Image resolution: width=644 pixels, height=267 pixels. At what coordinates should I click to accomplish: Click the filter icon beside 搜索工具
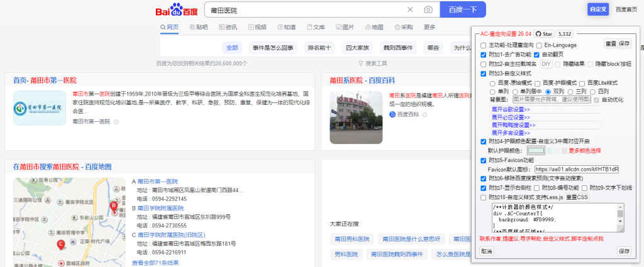point(360,63)
